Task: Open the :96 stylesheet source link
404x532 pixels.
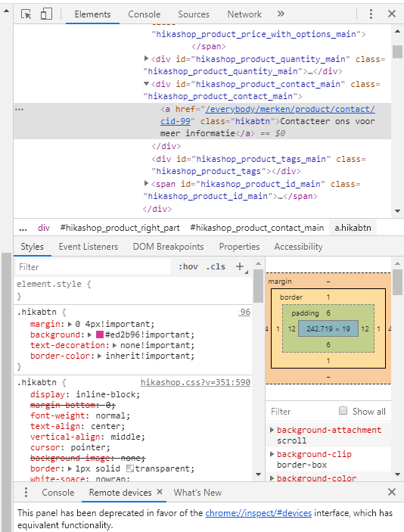Action: 244,312
